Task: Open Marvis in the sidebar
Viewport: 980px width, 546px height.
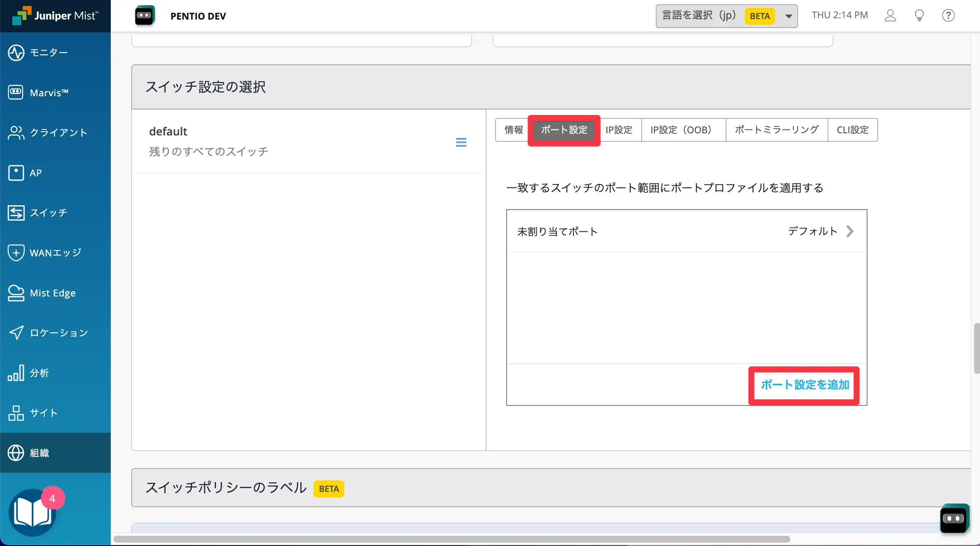Action: point(49,92)
